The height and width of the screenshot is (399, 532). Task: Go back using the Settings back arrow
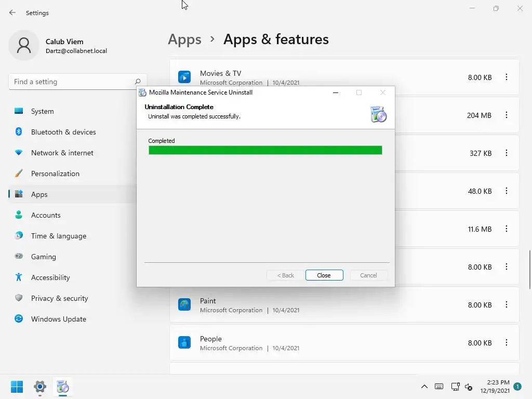coord(12,12)
